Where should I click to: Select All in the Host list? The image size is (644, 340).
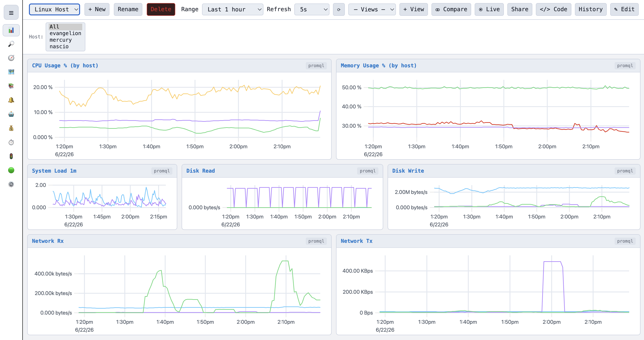(66, 27)
